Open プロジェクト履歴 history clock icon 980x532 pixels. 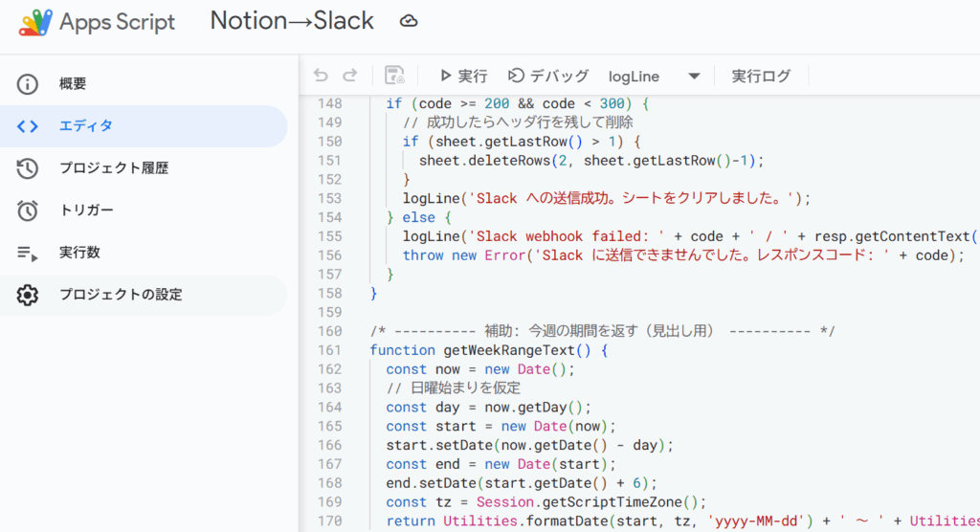click(28, 168)
